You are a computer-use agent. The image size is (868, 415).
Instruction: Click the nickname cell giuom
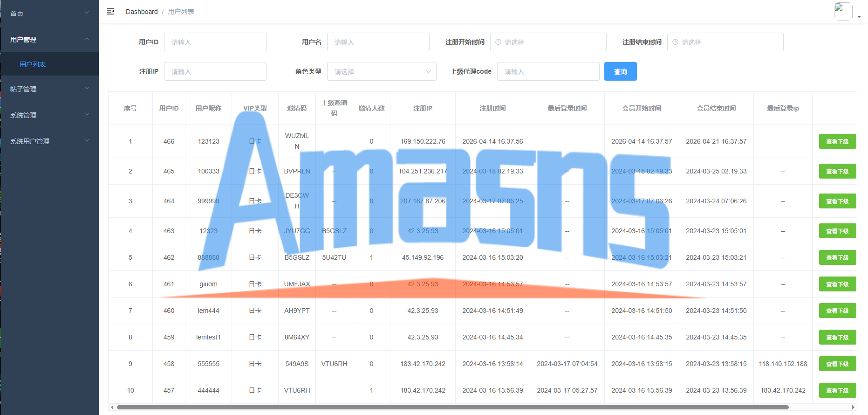[208, 284]
